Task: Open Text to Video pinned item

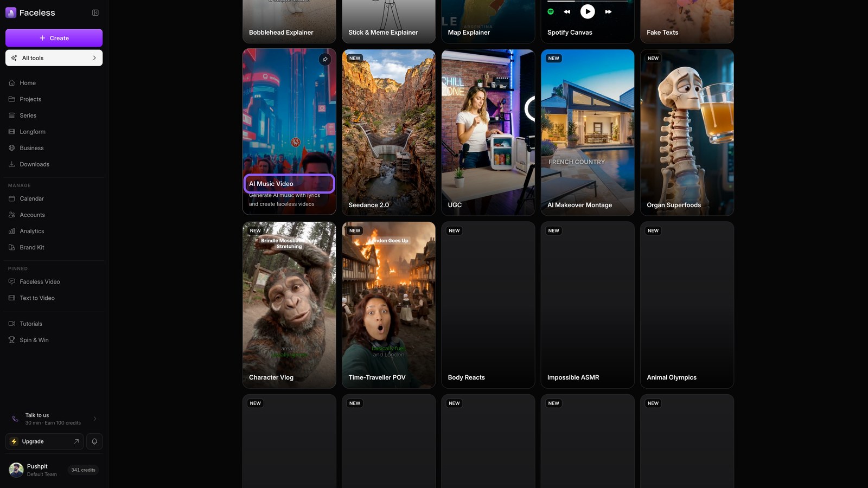Action: (54, 298)
